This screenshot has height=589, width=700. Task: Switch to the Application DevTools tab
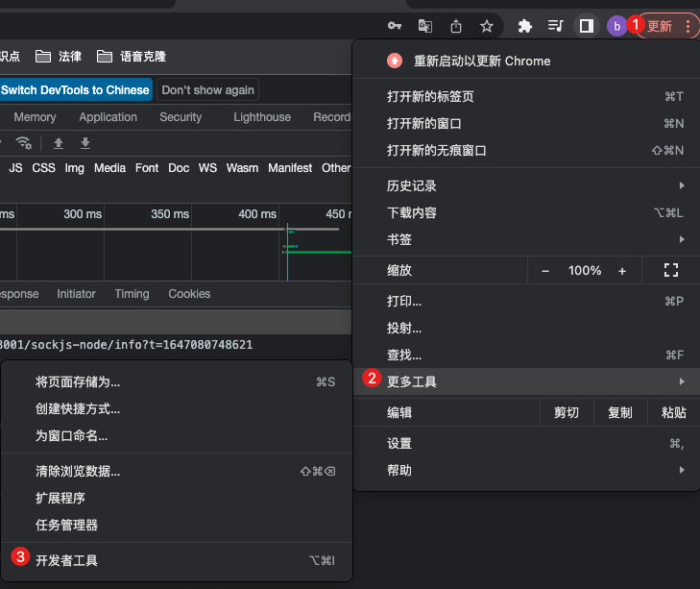tap(109, 117)
